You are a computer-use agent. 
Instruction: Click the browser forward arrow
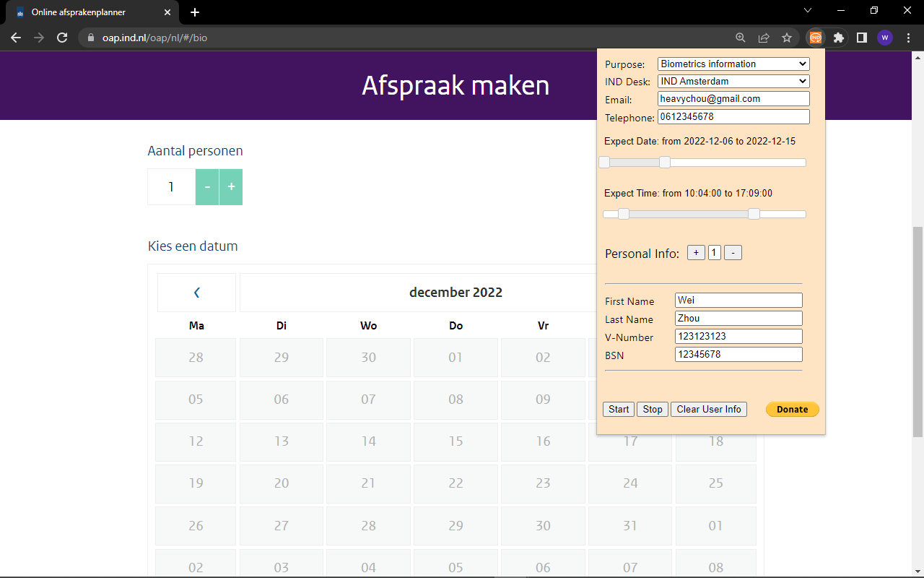tap(39, 38)
